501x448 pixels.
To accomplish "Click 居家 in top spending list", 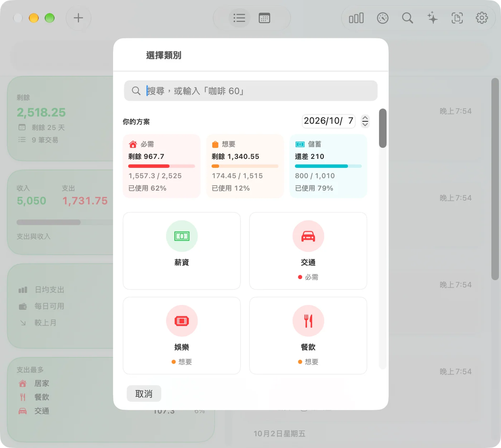I will coord(42,384).
